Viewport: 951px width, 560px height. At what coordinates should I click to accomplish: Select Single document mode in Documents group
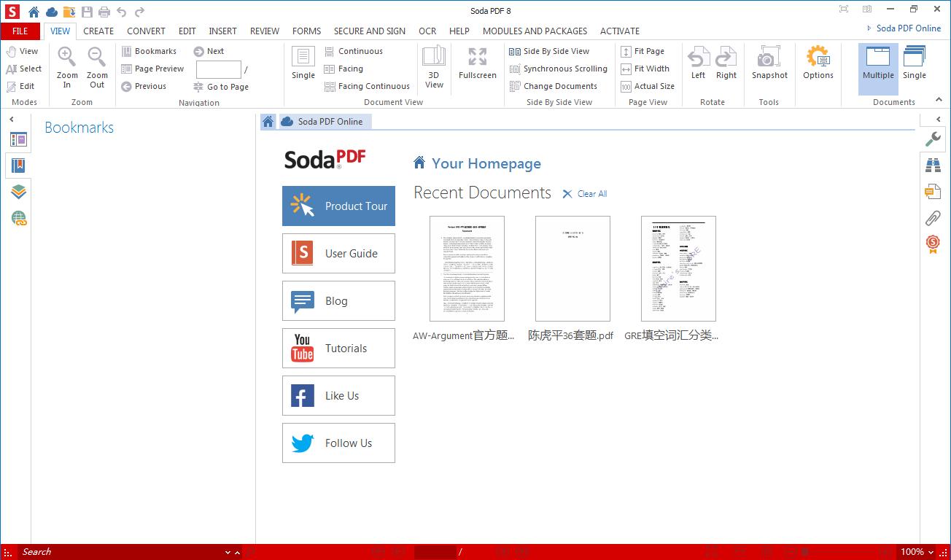(915, 63)
